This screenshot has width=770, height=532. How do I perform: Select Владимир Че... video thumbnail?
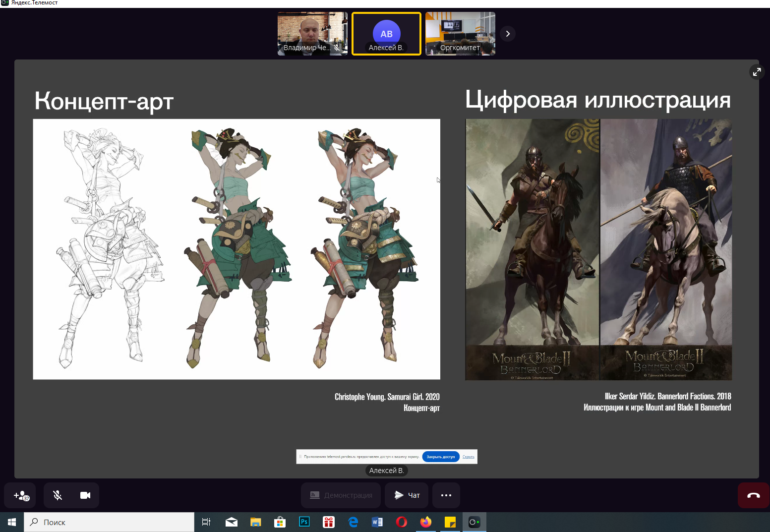tap(312, 34)
